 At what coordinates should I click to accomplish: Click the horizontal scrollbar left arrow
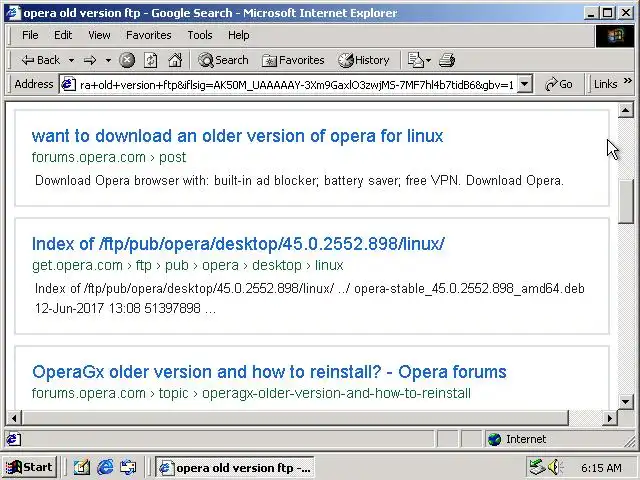point(14,418)
